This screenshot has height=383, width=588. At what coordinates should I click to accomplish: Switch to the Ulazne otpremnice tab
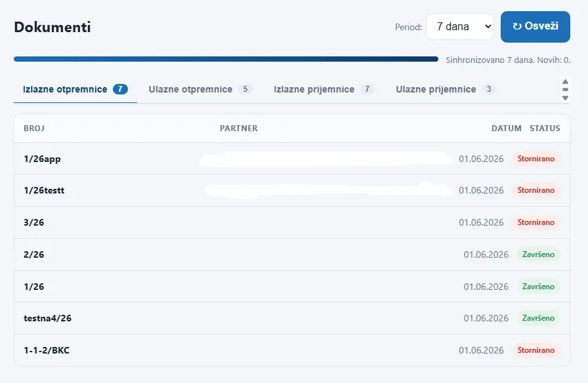tap(200, 89)
